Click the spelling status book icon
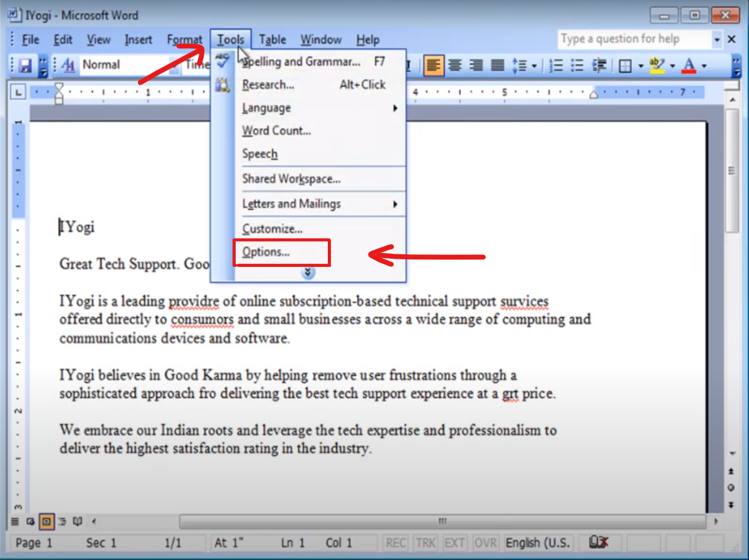749x560 pixels. coord(598,542)
